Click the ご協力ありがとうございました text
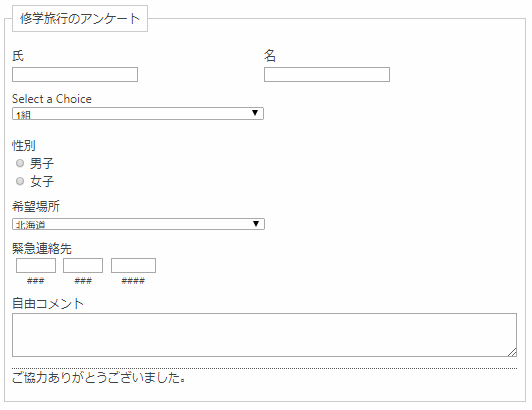The height and width of the screenshot is (410, 532). tap(99, 377)
